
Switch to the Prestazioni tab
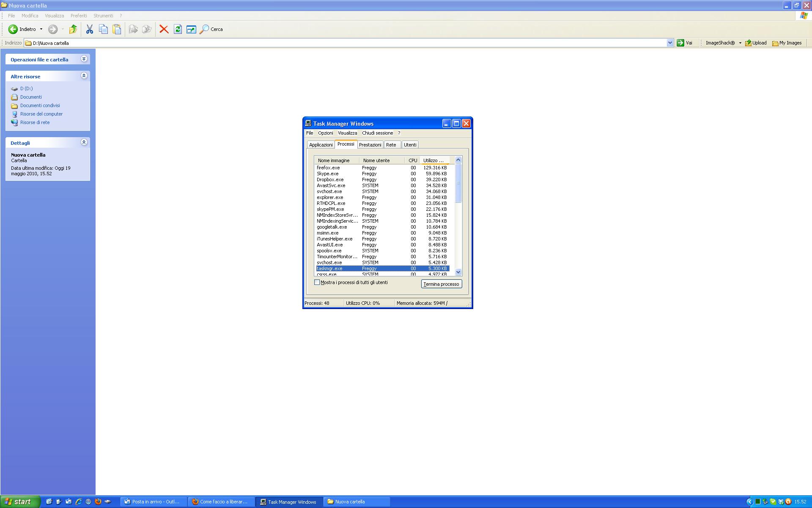coord(370,145)
